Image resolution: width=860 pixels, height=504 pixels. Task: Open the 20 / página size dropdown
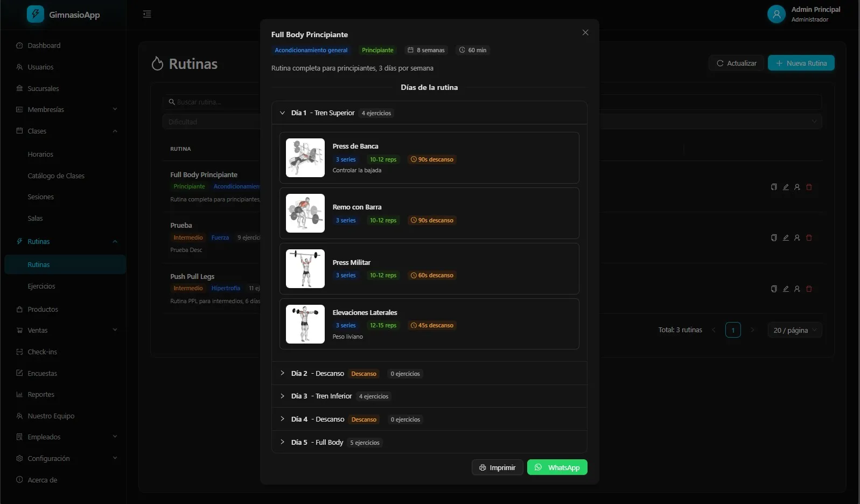point(795,330)
